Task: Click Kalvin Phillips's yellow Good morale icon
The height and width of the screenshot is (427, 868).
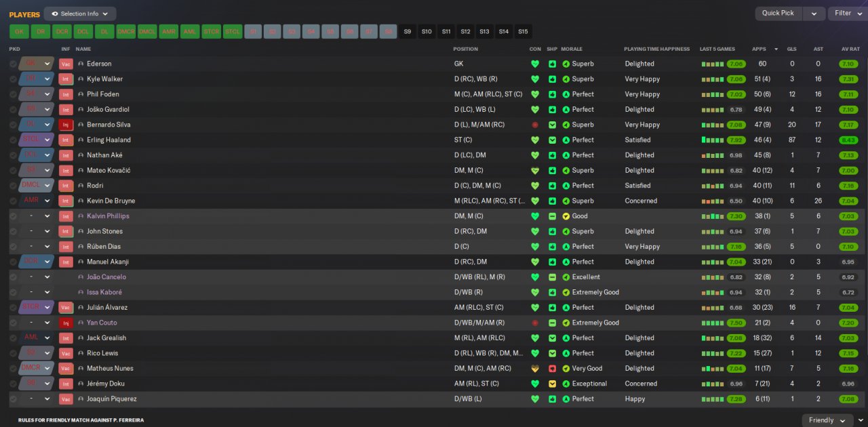Action: tap(566, 216)
